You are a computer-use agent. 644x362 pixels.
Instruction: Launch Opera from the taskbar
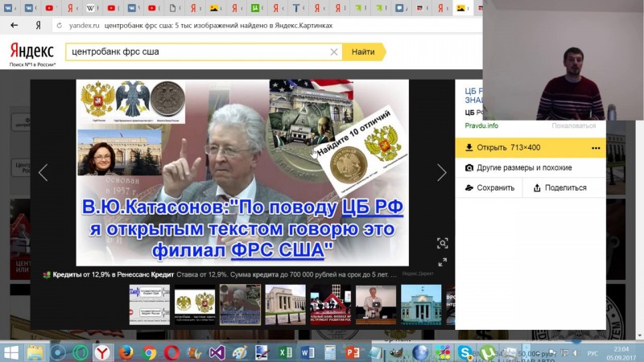click(171, 352)
